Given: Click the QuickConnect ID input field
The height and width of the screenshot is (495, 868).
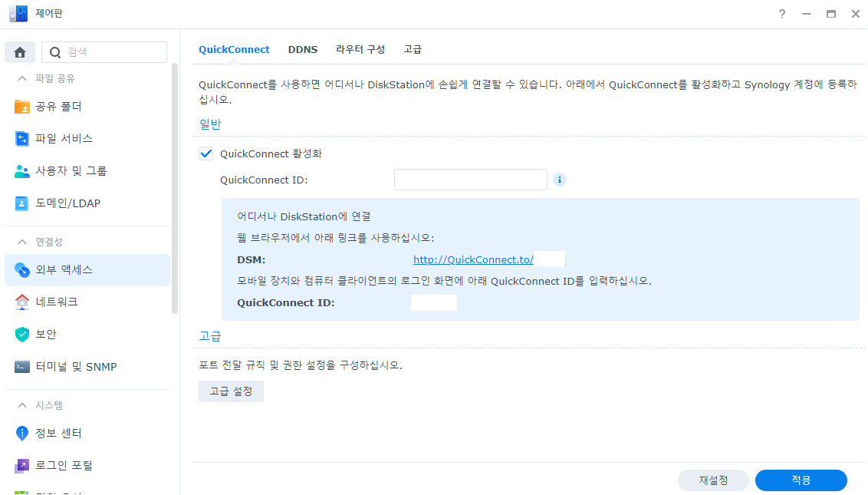Looking at the screenshot, I should [x=471, y=180].
